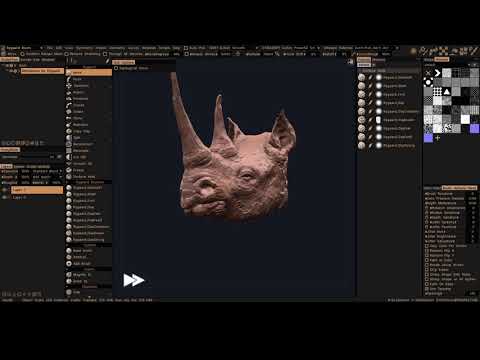Pick the white ring alpha swatch

[x=428, y=82]
